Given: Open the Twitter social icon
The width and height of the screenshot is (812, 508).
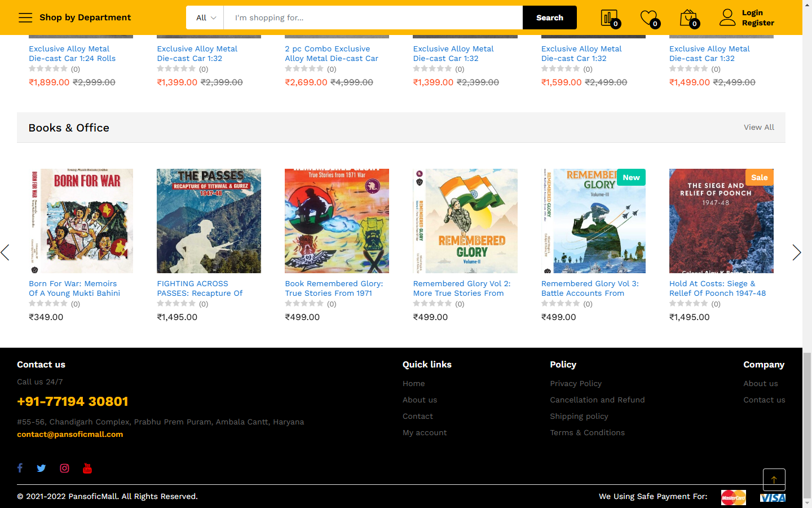Looking at the screenshot, I should tap(41, 468).
